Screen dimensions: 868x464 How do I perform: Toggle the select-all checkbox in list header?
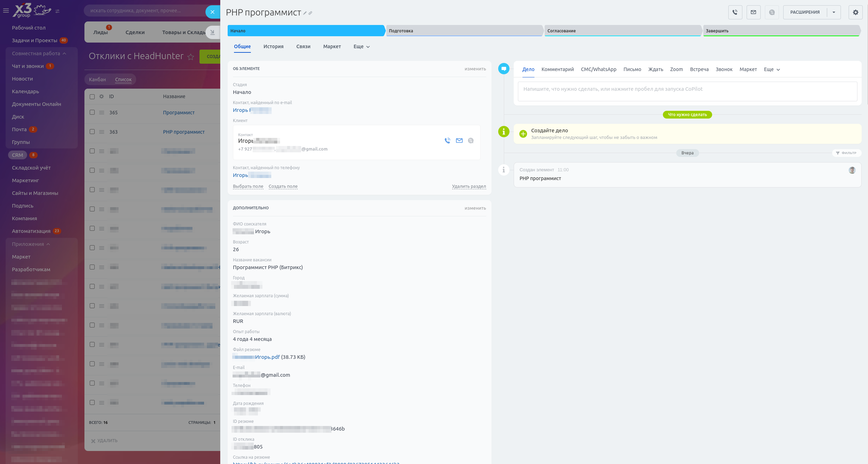pyautogui.click(x=92, y=97)
